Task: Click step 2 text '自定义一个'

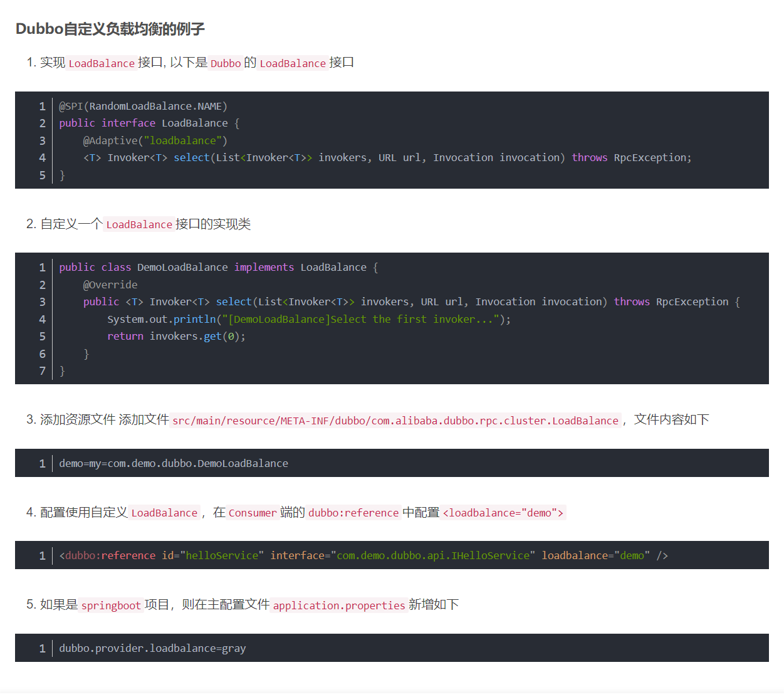Action: [71, 224]
